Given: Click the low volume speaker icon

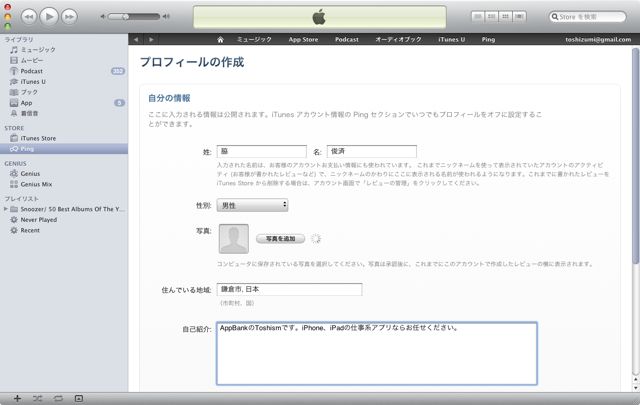Looking at the screenshot, I should pos(103,17).
